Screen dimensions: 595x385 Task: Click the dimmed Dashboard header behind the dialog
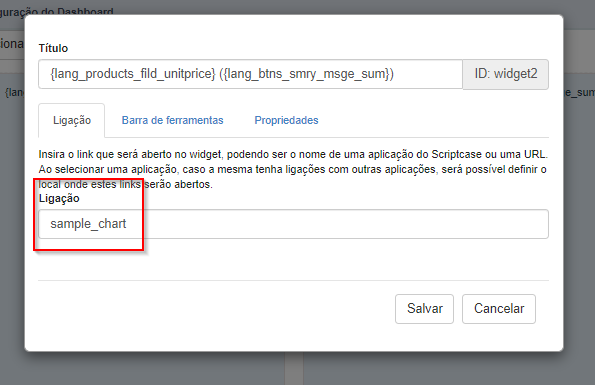pyautogui.click(x=57, y=11)
